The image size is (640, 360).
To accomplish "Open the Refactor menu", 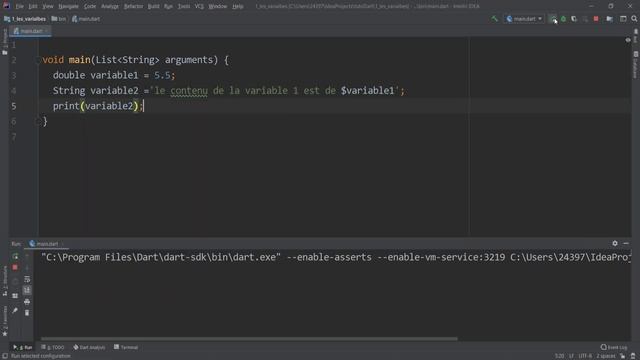I will [133, 6].
